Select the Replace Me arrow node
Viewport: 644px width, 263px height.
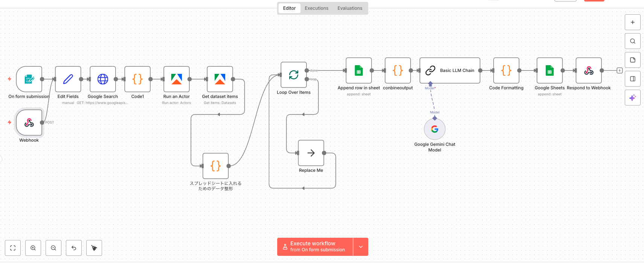311,153
